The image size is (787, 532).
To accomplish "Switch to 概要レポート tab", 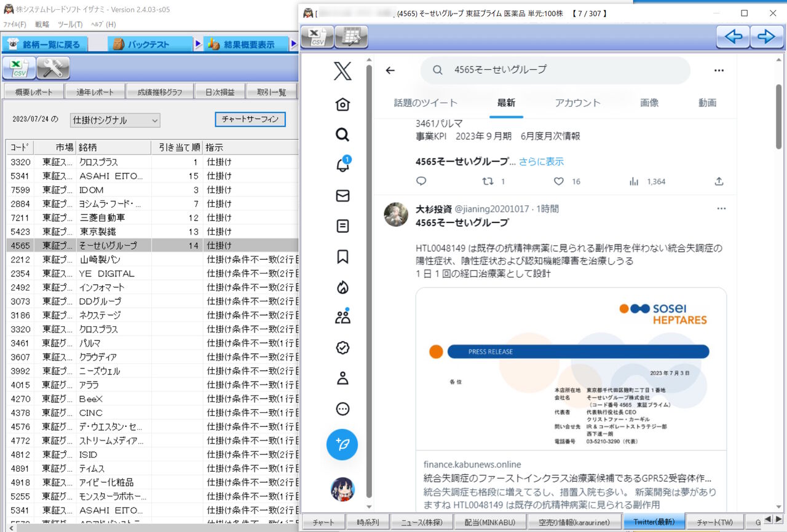I will coord(34,92).
